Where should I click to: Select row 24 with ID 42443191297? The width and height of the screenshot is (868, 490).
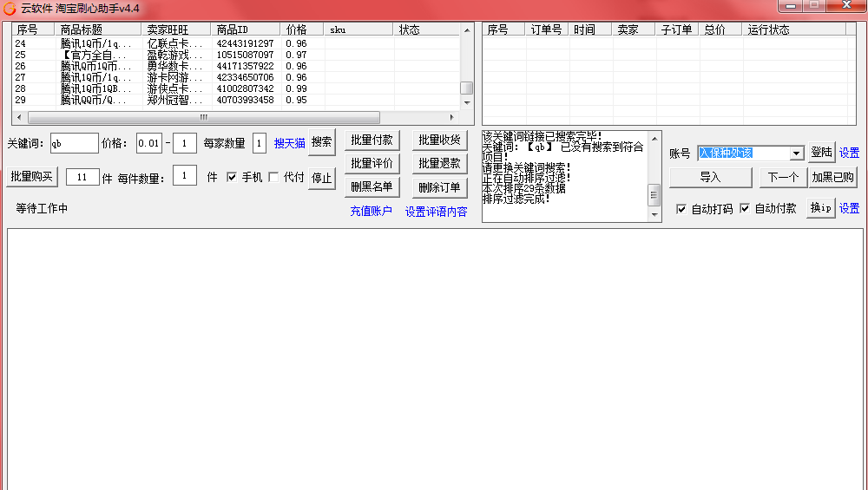pos(235,43)
